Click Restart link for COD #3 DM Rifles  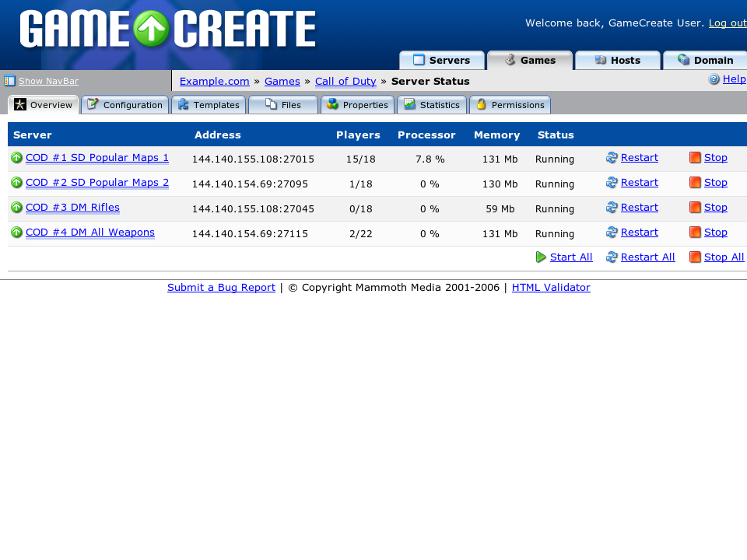[640, 207]
